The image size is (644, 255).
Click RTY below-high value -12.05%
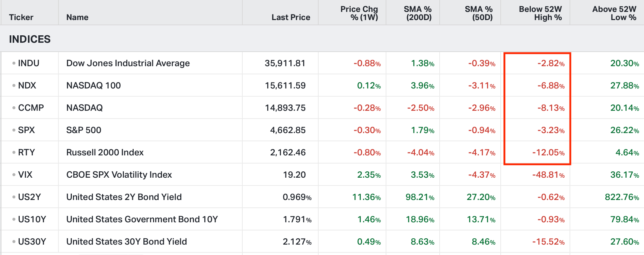click(x=548, y=152)
